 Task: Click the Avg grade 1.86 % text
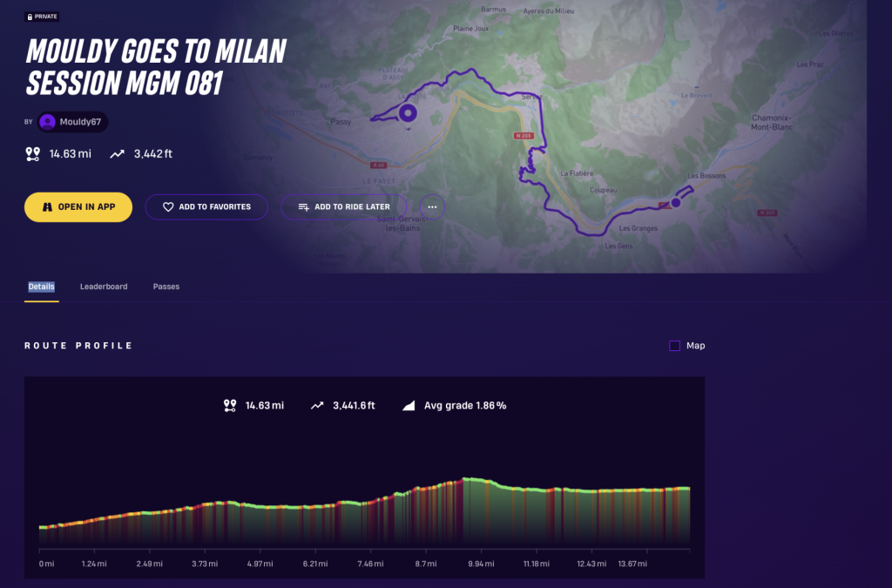tap(465, 405)
